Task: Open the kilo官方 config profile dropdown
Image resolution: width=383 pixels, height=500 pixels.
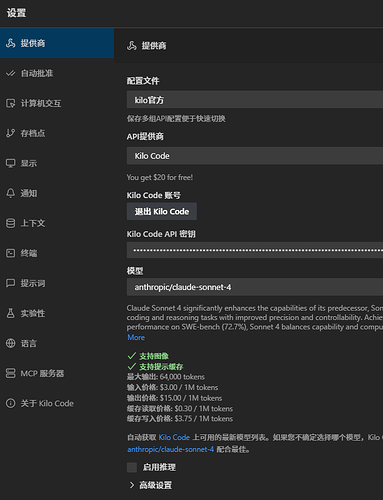Action: 255,100
